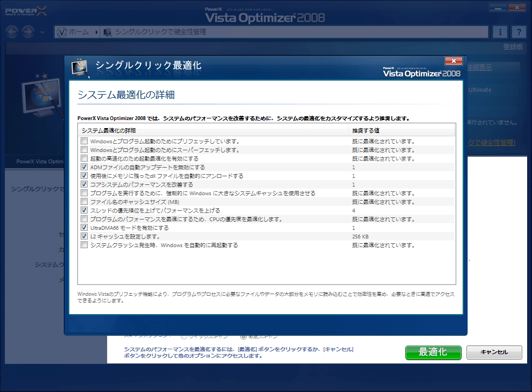
Task: Click システム最適化の詳細 column header
Action: click(x=213, y=130)
